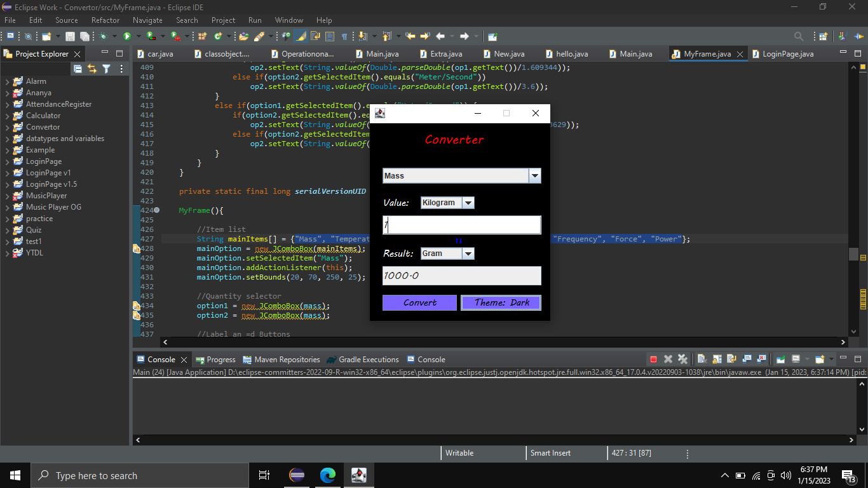Go to Previous Annotation icon
The image size is (868, 488).
pyautogui.click(x=387, y=36)
